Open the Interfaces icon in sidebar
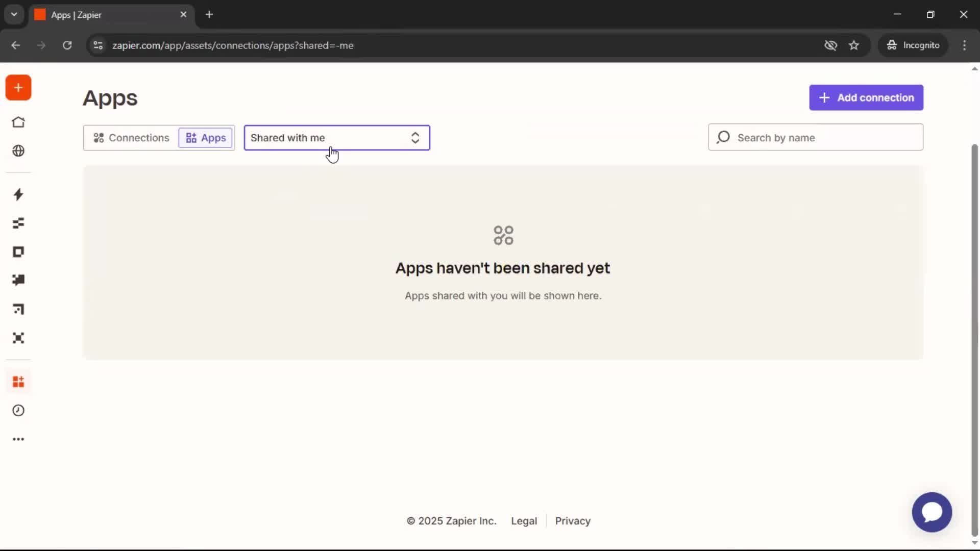The width and height of the screenshot is (980, 551). pos(18,252)
